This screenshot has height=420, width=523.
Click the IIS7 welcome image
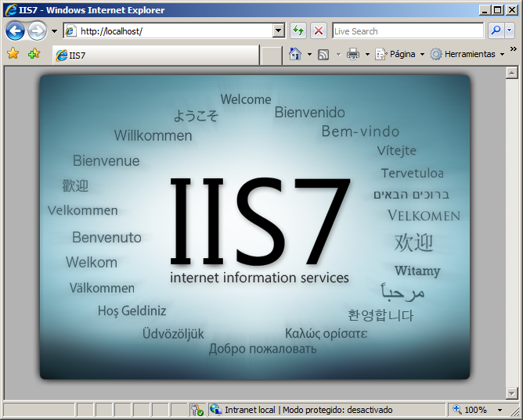[254, 227]
